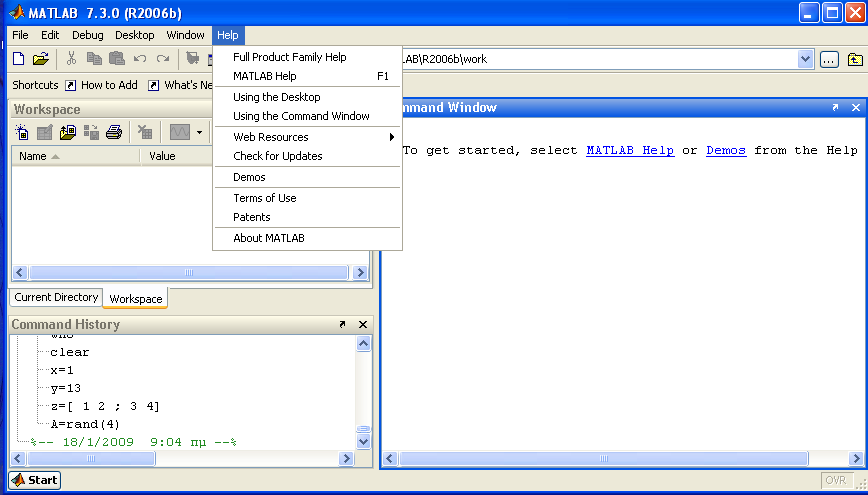Select MATLAB Help menu entry

click(x=306, y=76)
